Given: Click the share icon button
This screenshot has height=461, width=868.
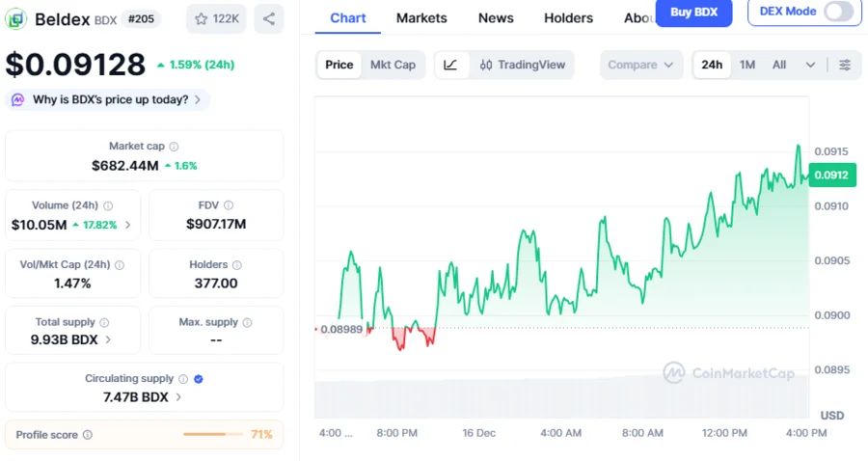Looking at the screenshot, I should [x=269, y=18].
